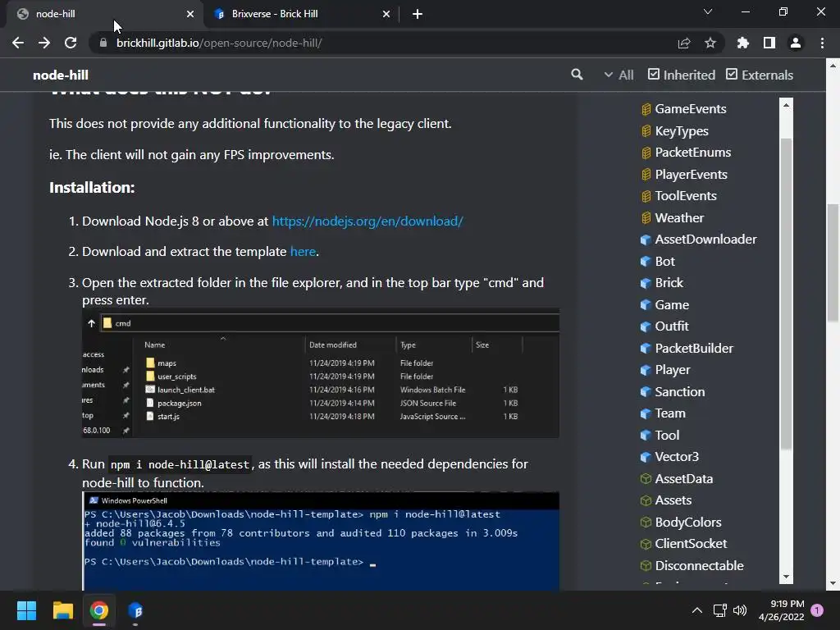Viewport: 840px width, 630px height.
Task: Open the All visibility dropdown
Action: click(x=619, y=75)
